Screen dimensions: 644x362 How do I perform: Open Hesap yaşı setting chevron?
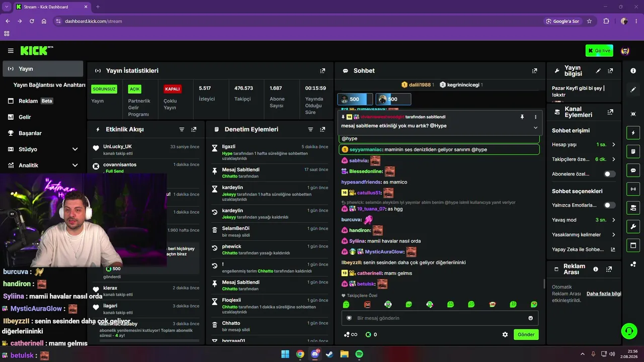tap(613, 145)
